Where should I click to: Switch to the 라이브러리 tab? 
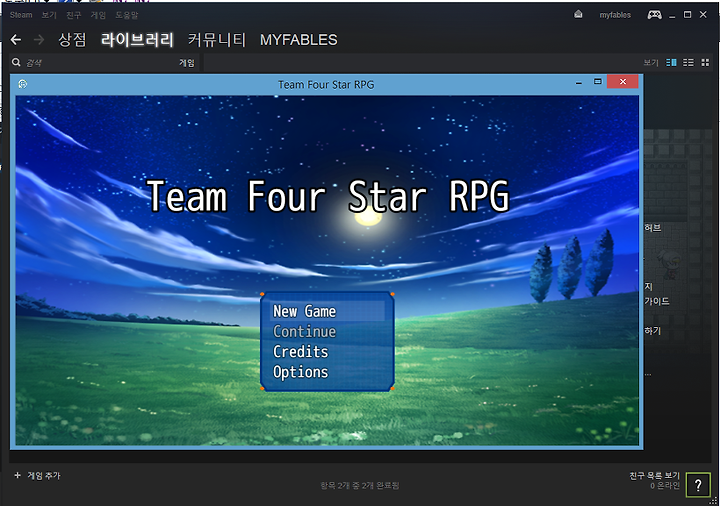tap(137, 40)
